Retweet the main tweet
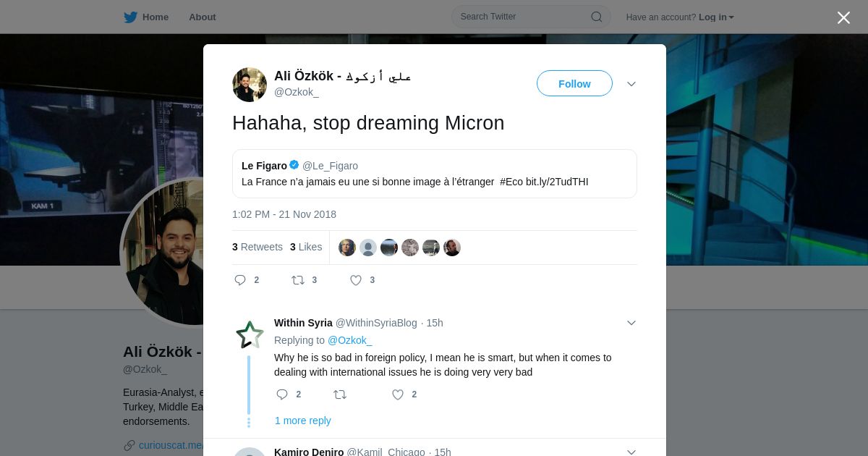The width and height of the screenshot is (868, 456). [x=298, y=280]
